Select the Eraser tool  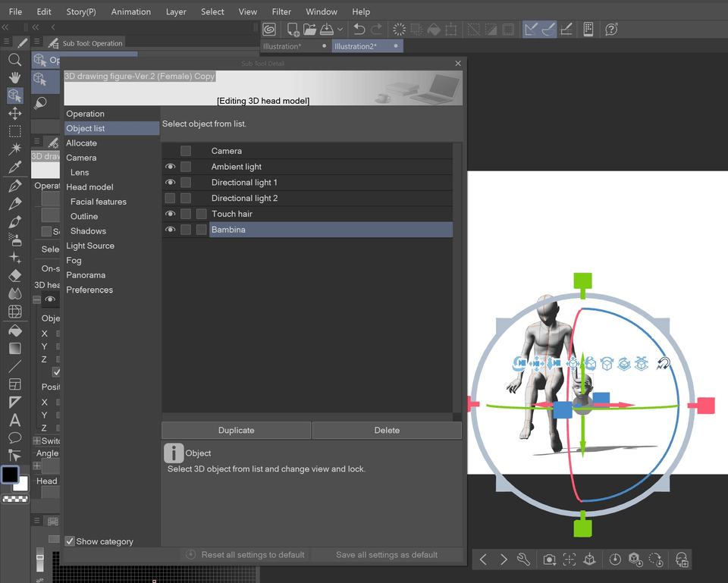point(14,276)
